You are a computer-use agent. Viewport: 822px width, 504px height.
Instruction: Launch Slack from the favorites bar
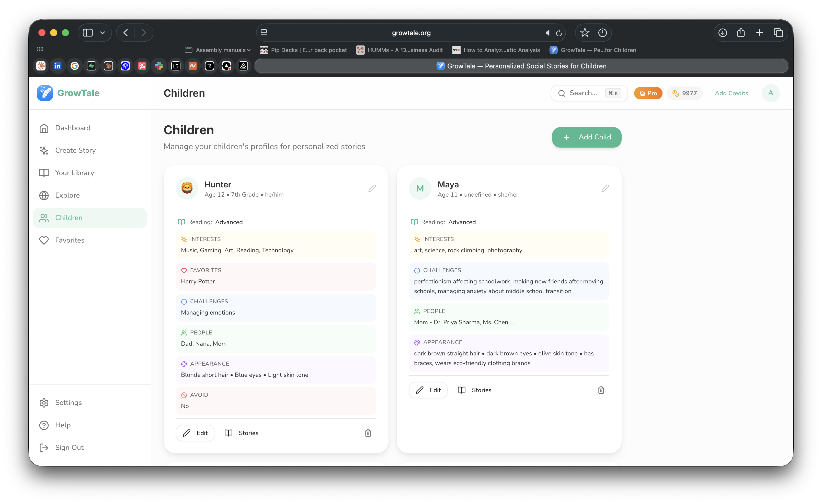tap(159, 66)
